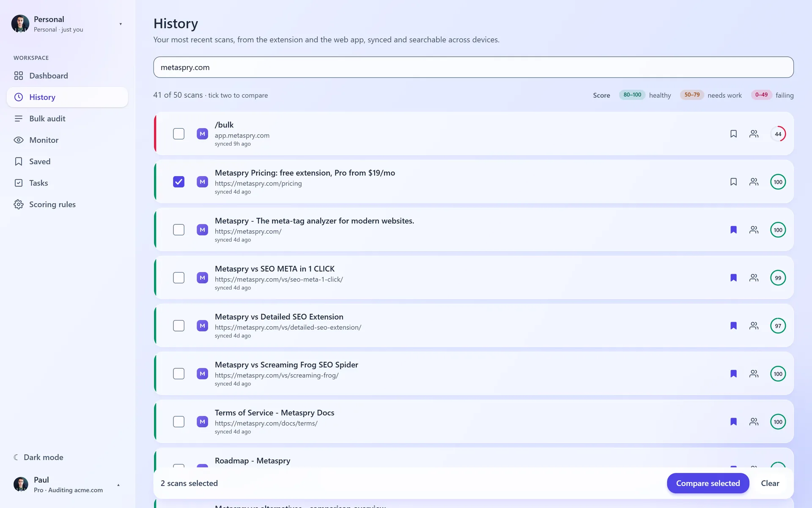This screenshot has height=508, width=812.
Task: Open score 44 ring on /bulk row
Action: pos(778,134)
